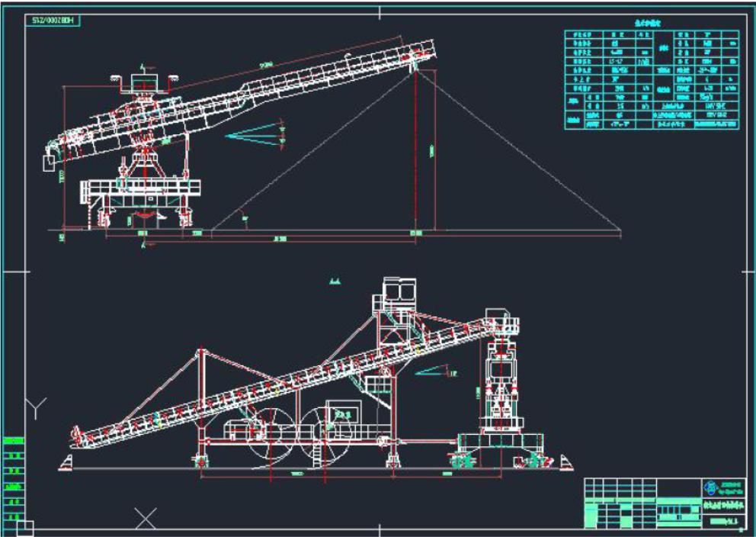Image resolution: width=756 pixels, height=537 pixels.
Task: Click the hopper atop the central tower
Action: tap(396, 289)
